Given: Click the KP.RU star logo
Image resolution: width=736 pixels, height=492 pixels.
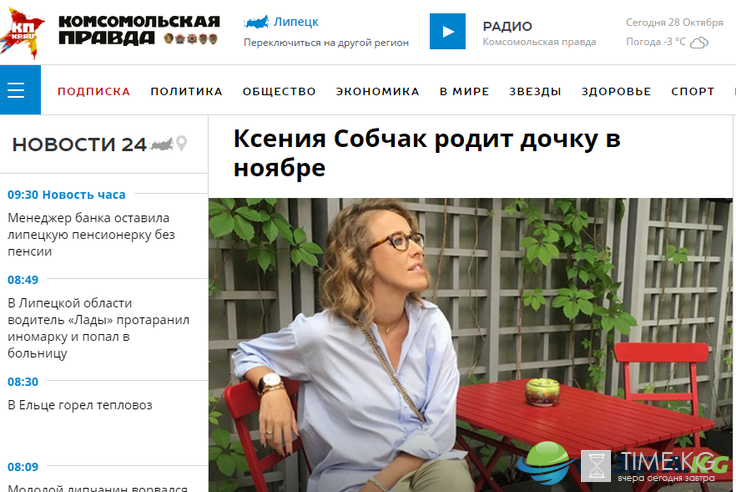Looking at the screenshot, I should pos(23,33).
